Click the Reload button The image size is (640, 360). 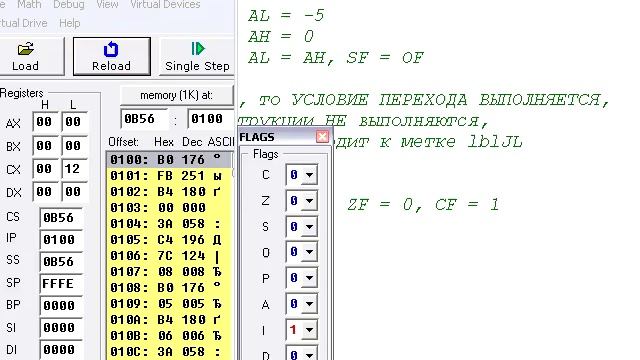[x=111, y=56]
